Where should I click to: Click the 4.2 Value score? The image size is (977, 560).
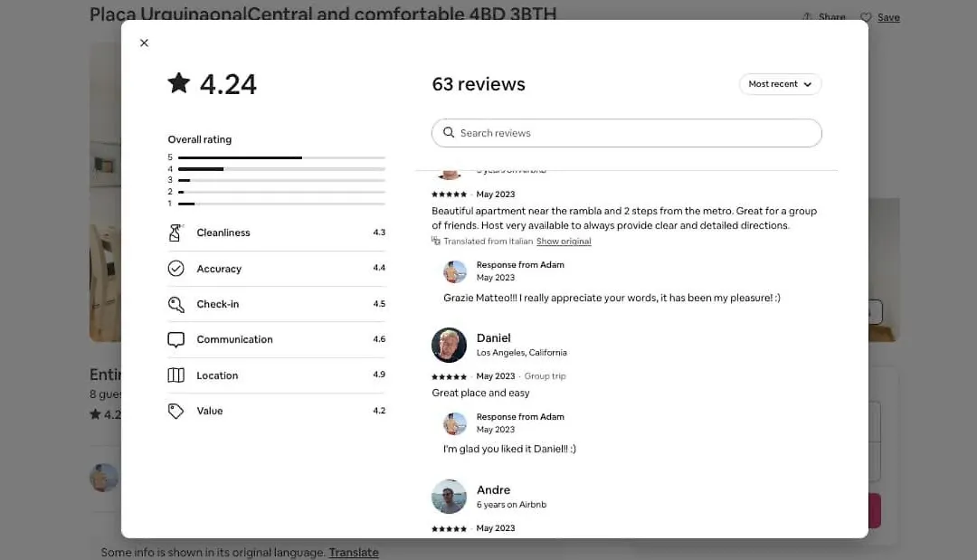pos(379,411)
